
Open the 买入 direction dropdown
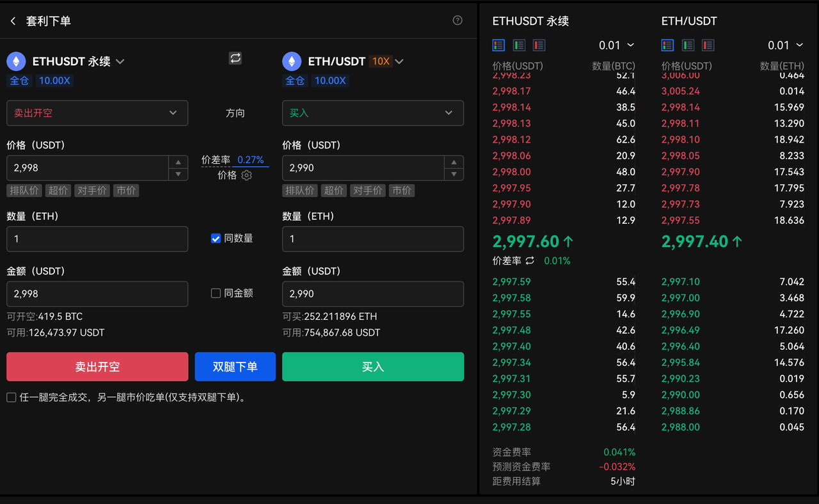point(373,113)
